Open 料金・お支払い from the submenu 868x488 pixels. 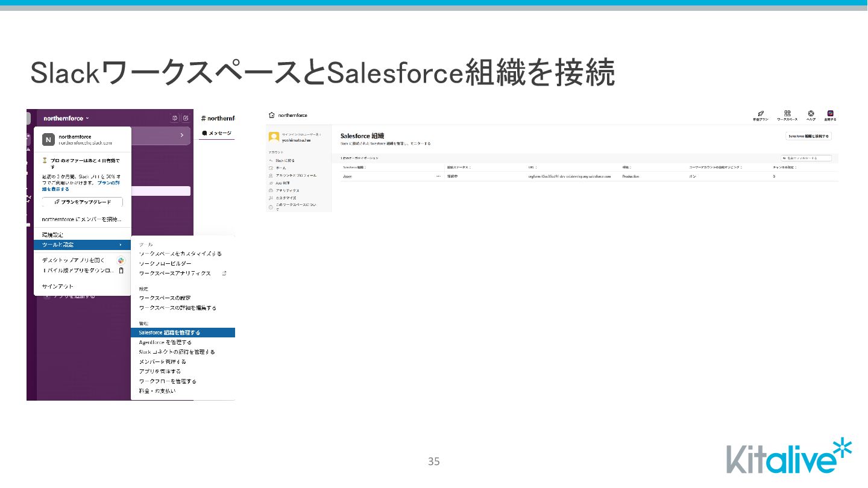pyautogui.click(x=157, y=391)
